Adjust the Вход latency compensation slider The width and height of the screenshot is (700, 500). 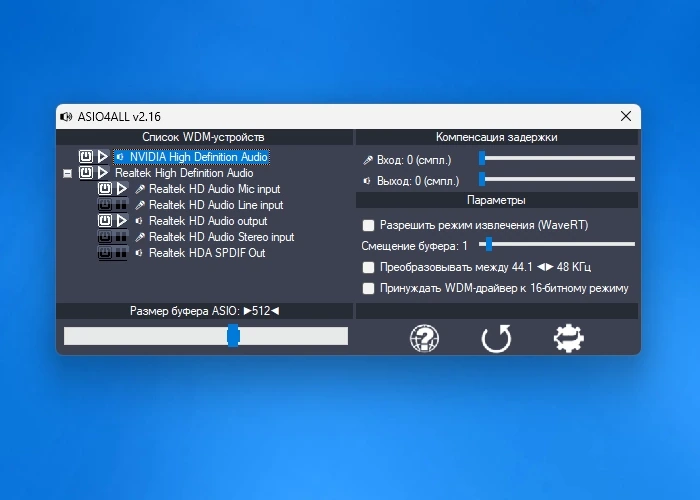tap(557, 158)
